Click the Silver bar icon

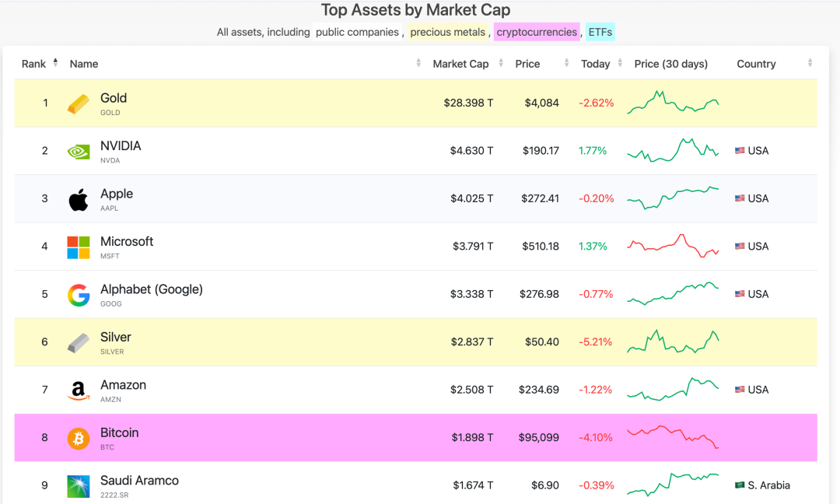(x=79, y=343)
